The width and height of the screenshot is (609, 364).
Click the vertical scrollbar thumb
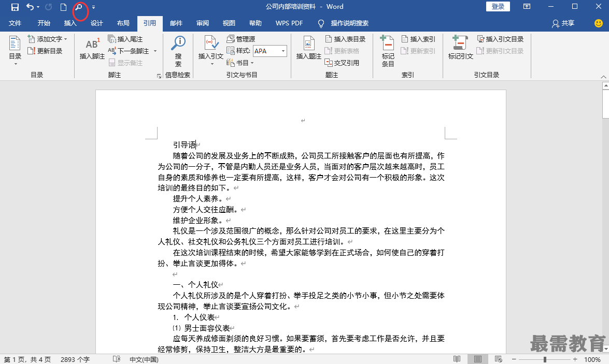[x=605, y=104]
